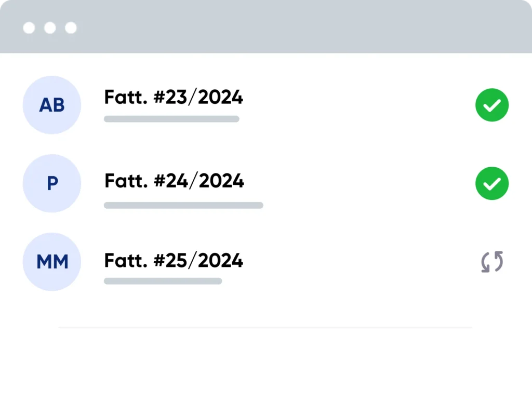Click gray subtitle bar under Fatt. #24/2024

(183, 205)
